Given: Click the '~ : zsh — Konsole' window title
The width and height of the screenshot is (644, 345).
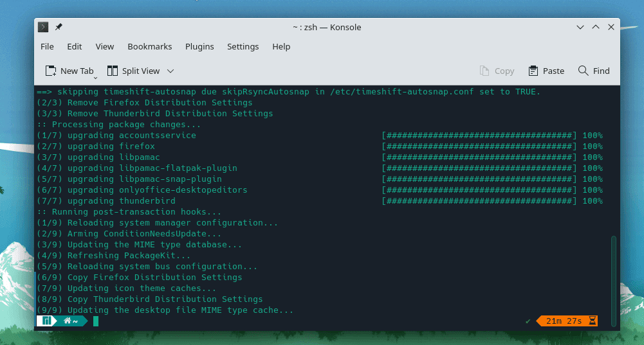Looking at the screenshot, I should tap(327, 27).
